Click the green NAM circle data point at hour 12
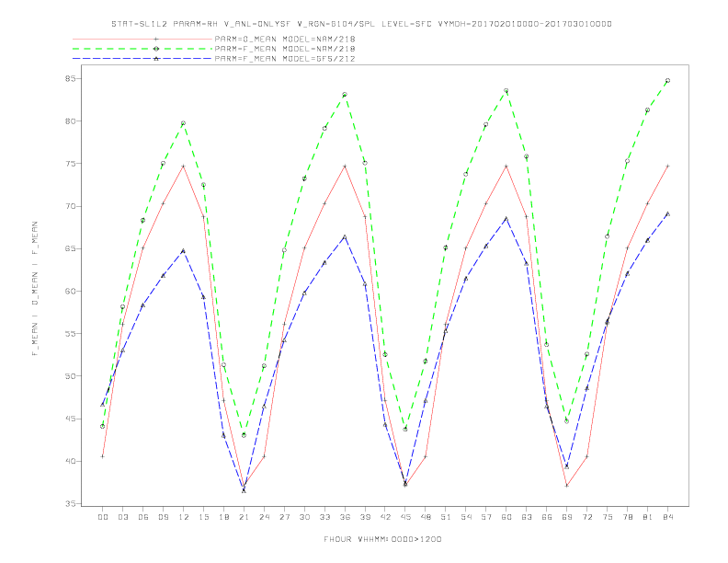This screenshot has width=728, height=563. 184,123
